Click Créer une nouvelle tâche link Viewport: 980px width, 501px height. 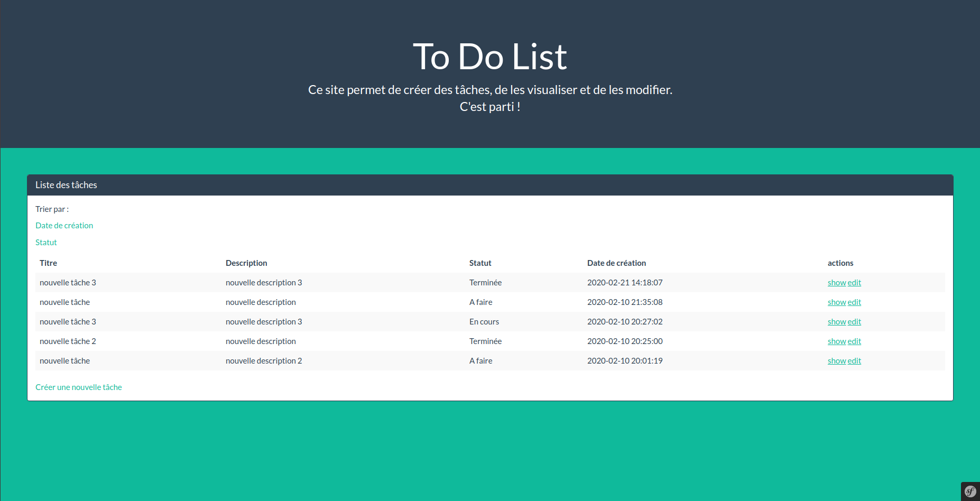coord(78,387)
